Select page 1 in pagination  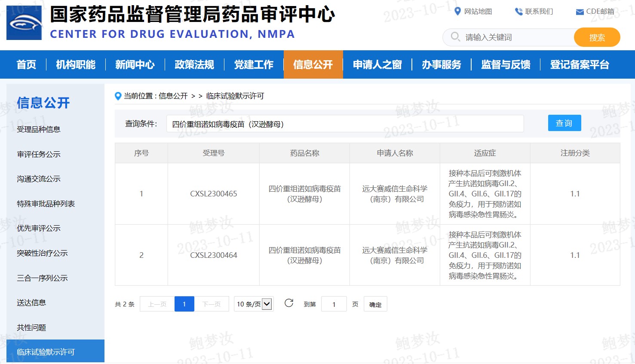click(184, 304)
